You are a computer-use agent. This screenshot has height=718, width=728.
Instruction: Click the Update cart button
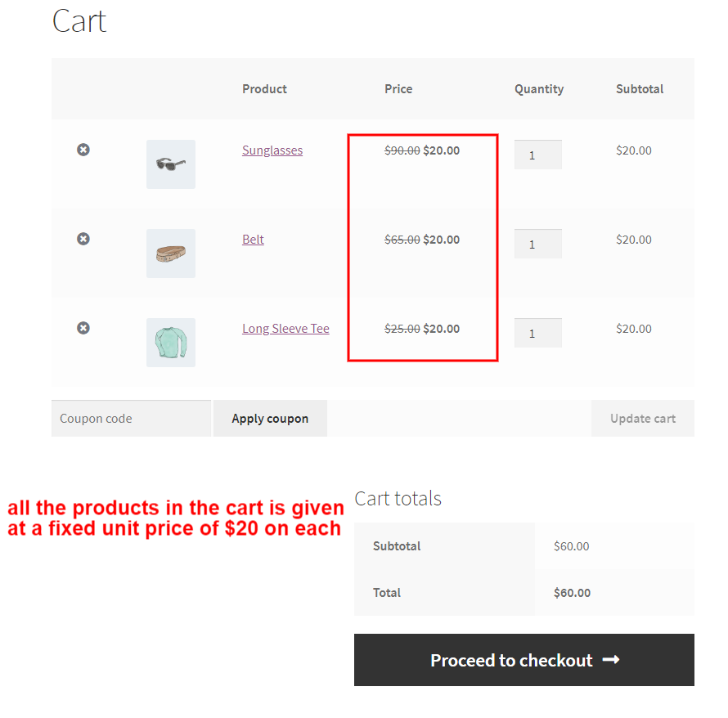[x=643, y=418]
